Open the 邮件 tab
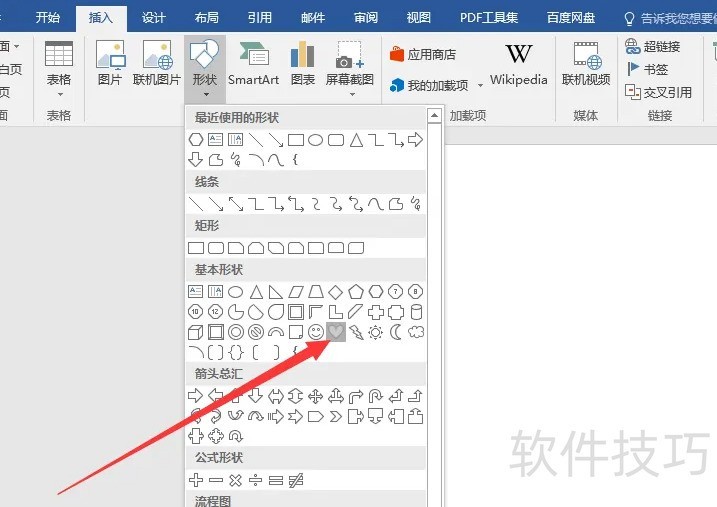The height and width of the screenshot is (507, 717). (313, 17)
